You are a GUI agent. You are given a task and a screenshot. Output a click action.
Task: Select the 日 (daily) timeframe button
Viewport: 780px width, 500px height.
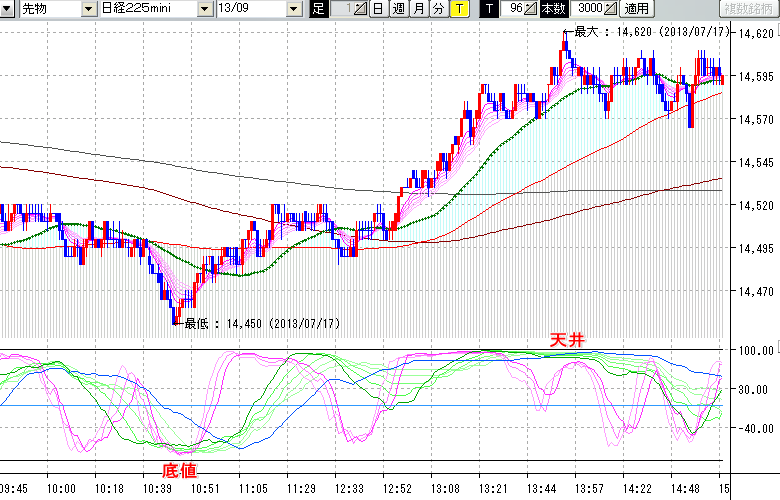(377, 9)
